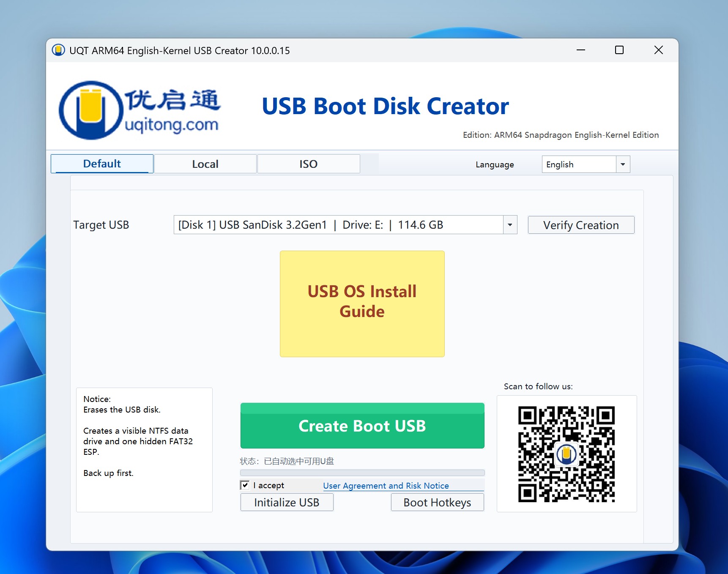Click the "Back up first." notice text
The image size is (728, 574).
108,473
